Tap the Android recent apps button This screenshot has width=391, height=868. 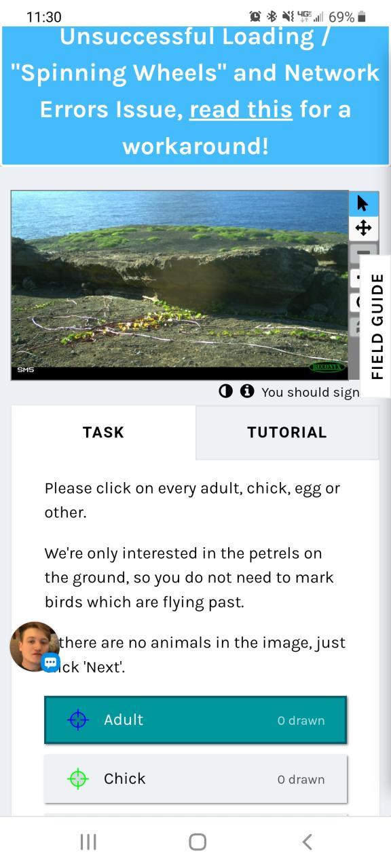tap(88, 842)
